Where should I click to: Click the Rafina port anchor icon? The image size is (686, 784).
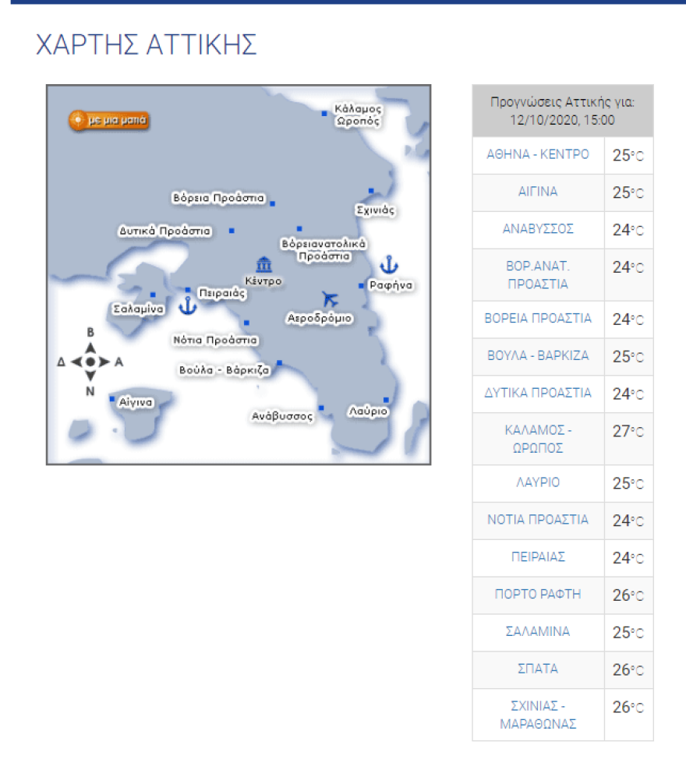tap(388, 265)
